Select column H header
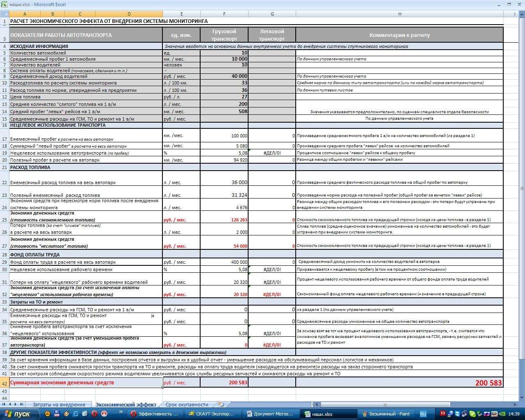The height and width of the screenshot is (420, 525). (x=399, y=14)
